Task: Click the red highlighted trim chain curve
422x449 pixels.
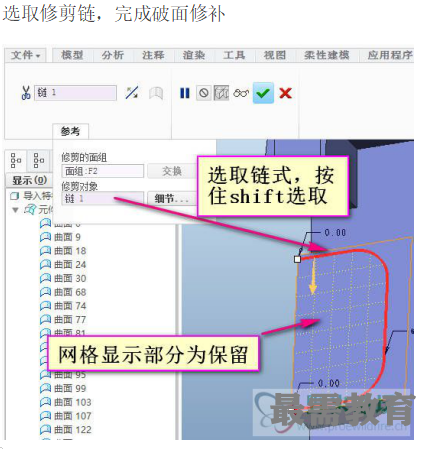Action: pyautogui.click(x=387, y=300)
